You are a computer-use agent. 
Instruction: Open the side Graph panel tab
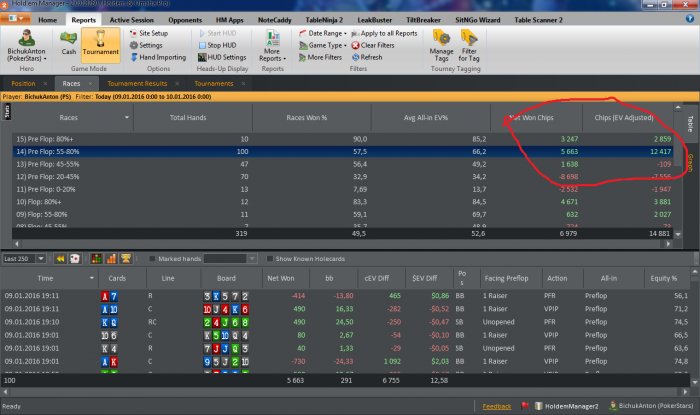(x=690, y=163)
